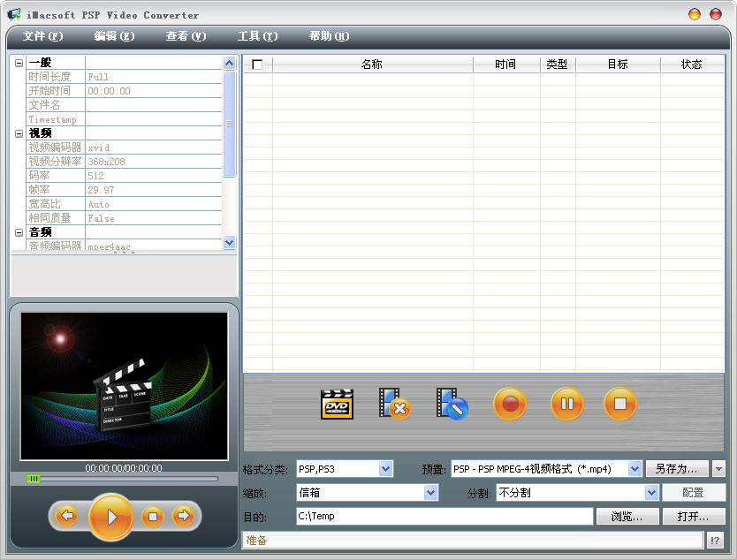Click the property panel scroll up arrow
Image resolution: width=737 pixels, height=560 pixels.
tap(230, 63)
